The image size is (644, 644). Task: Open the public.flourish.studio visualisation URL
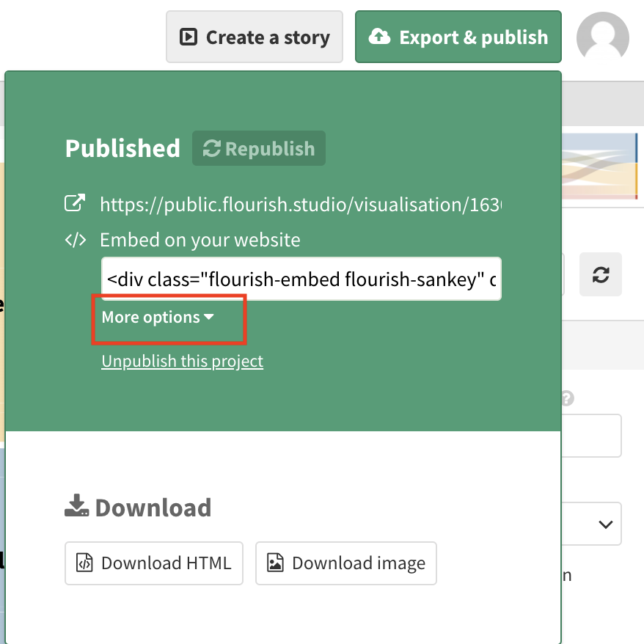pos(301,204)
